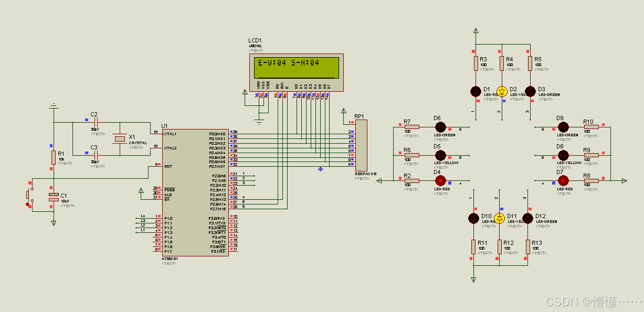Select resistor R4 symbol
This screenshot has width=644, height=312.
point(501,63)
